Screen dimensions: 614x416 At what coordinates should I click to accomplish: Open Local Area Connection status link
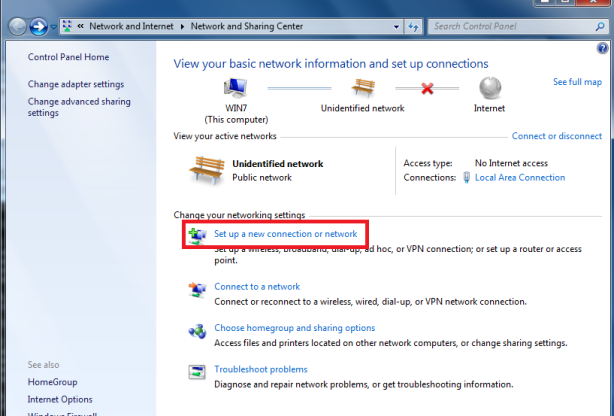tap(520, 177)
